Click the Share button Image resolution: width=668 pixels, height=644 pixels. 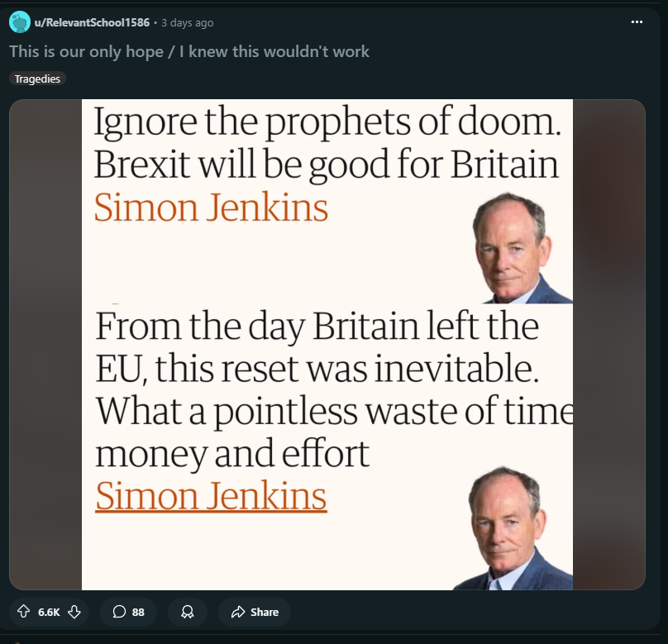[x=255, y=612]
